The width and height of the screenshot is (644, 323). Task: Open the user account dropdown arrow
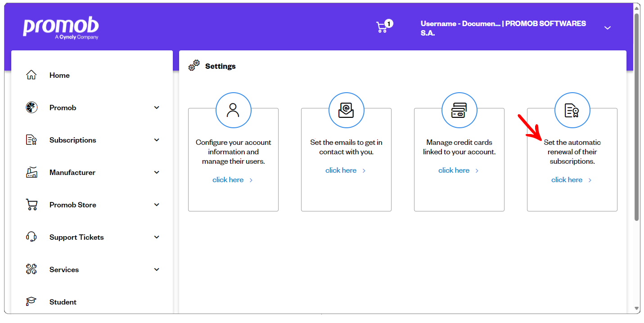[x=608, y=28]
